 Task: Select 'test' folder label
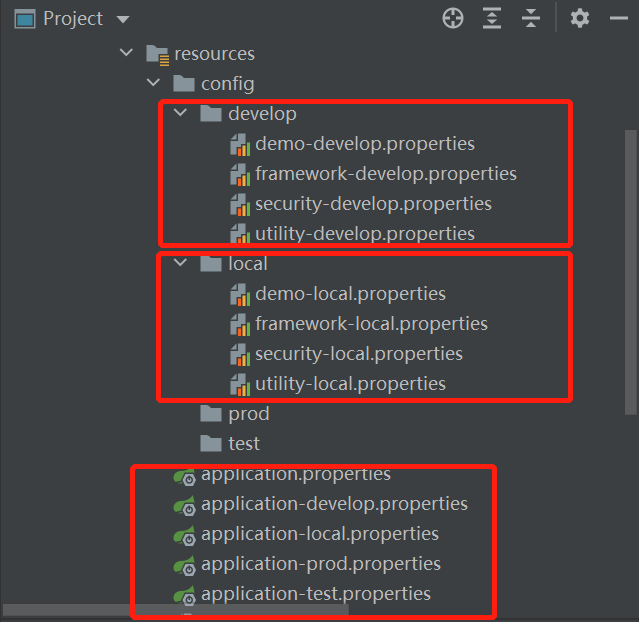click(x=244, y=444)
